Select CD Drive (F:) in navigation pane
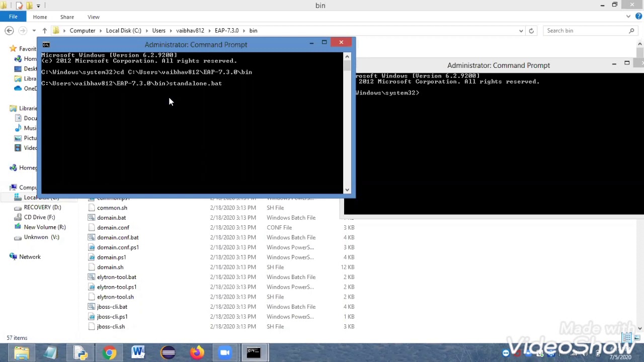Viewport: 644px width, 362px height. pos(39,217)
